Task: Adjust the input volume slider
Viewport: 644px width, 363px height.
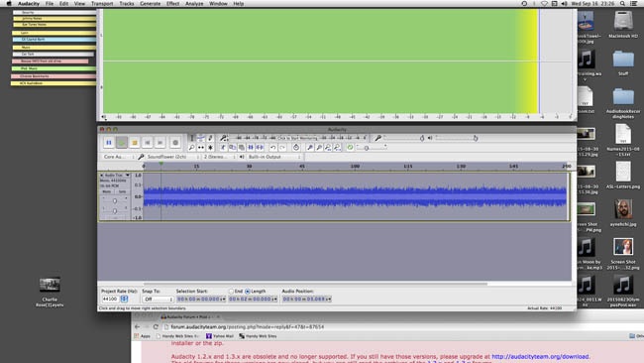Action: (x=404, y=138)
